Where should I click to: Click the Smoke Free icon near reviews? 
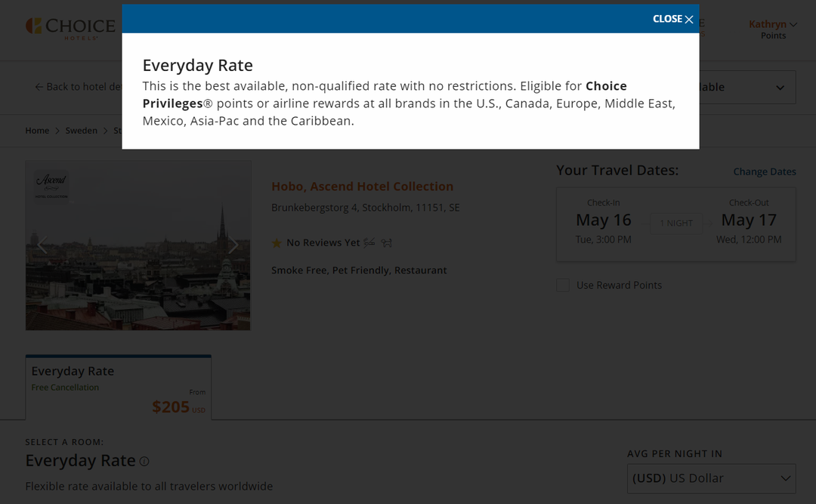click(x=369, y=243)
